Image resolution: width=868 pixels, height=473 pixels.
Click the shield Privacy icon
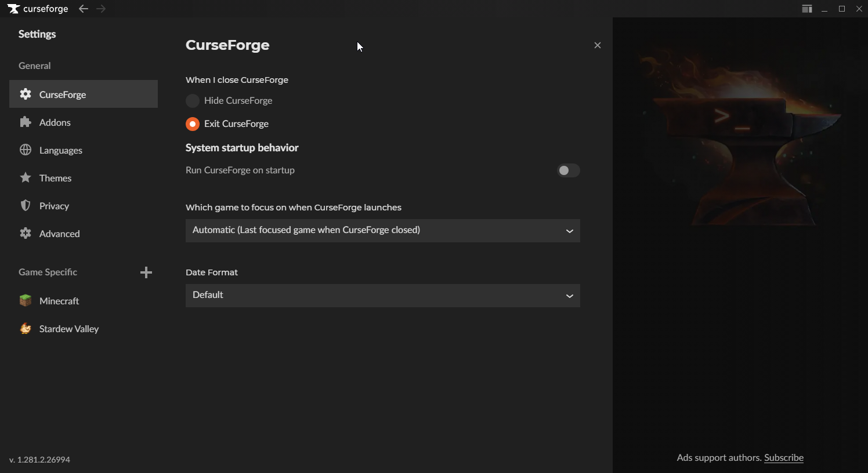pyautogui.click(x=26, y=205)
